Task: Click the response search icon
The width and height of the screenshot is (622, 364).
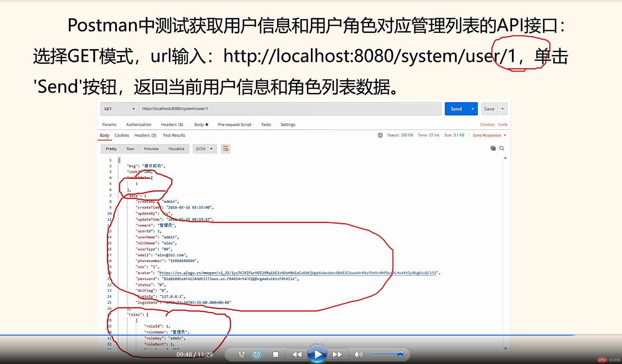Action: 502,148
